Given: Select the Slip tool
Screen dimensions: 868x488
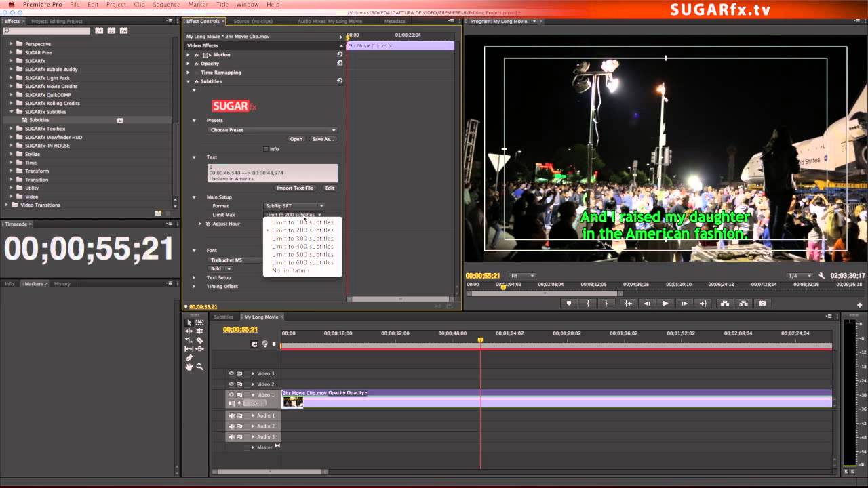Looking at the screenshot, I should coord(189,349).
